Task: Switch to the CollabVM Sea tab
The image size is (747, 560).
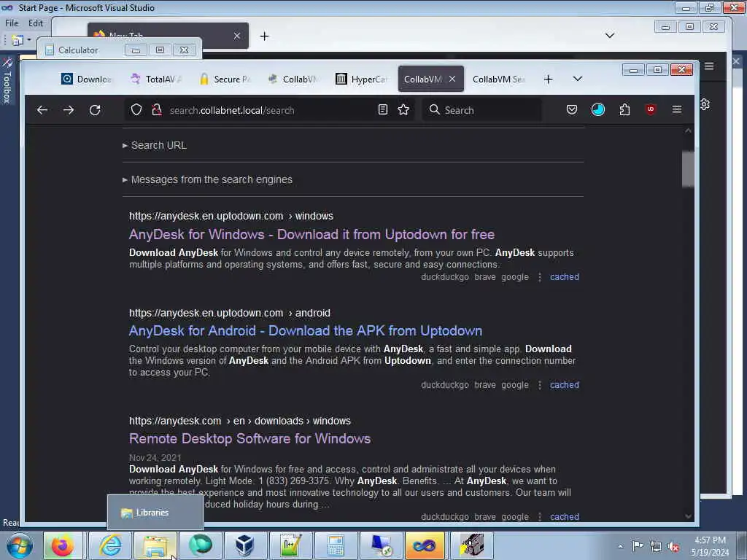Action: [x=499, y=79]
